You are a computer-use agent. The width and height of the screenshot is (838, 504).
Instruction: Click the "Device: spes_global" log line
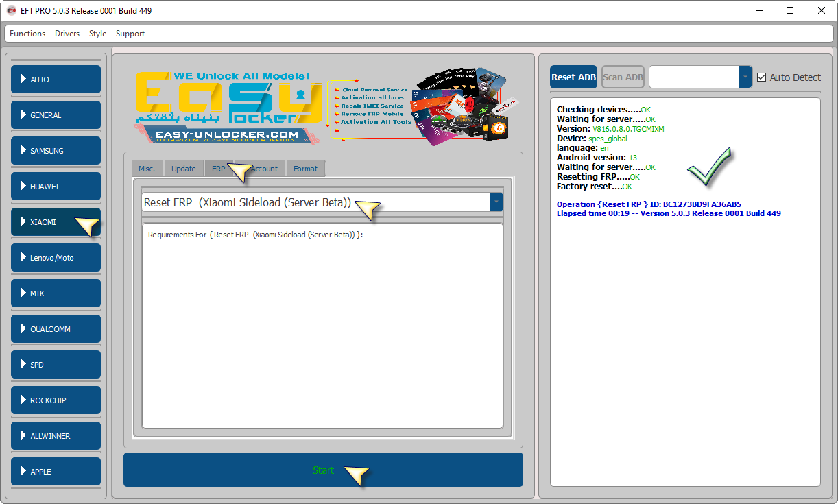click(592, 139)
